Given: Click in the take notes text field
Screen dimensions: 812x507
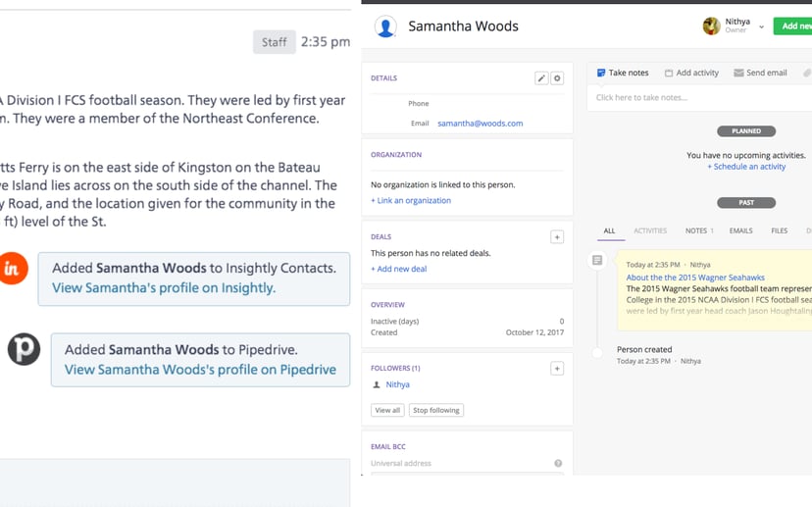Looking at the screenshot, I should point(696,97).
